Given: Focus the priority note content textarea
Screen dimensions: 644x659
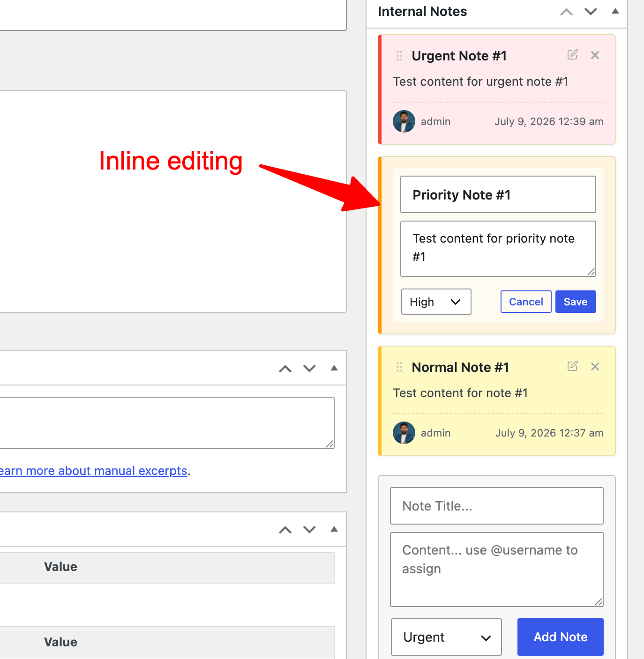Looking at the screenshot, I should point(498,249).
